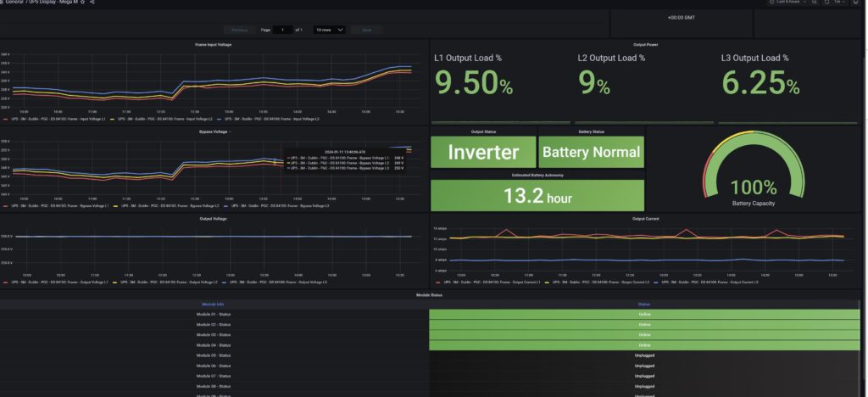Click the page number input field

point(283,30)
